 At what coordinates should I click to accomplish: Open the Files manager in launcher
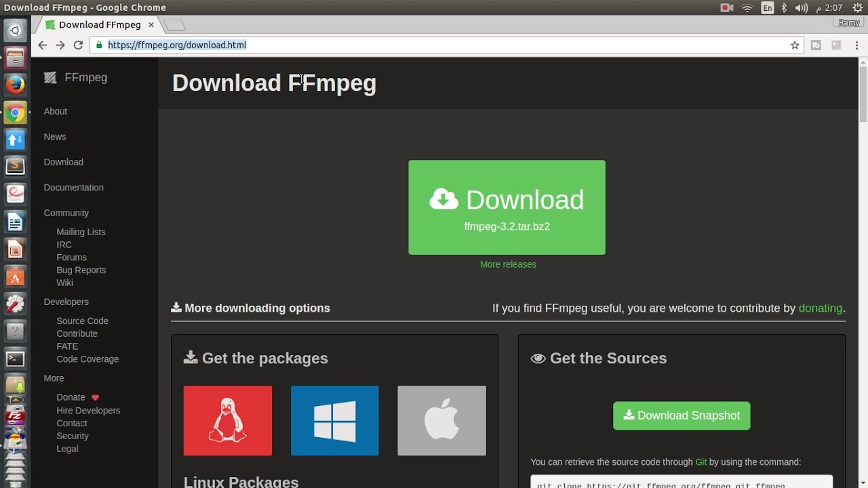point(15,58)
